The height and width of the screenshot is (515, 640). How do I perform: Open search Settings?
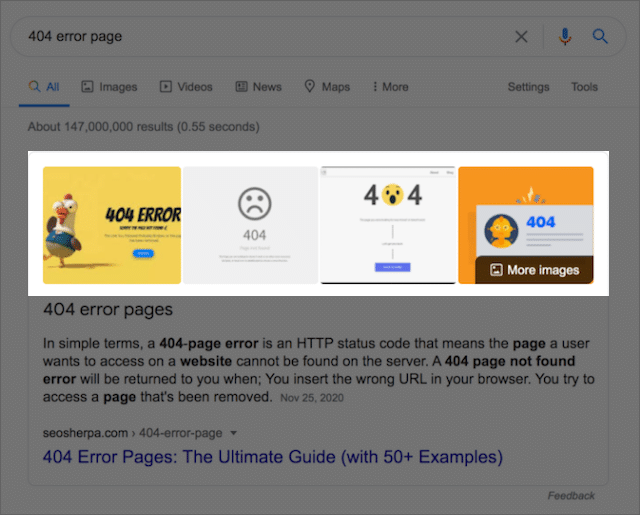(528, 87)
